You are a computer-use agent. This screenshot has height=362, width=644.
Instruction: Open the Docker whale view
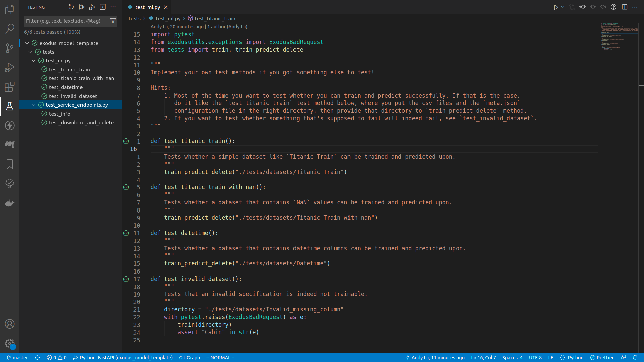[x=10, y=203]
